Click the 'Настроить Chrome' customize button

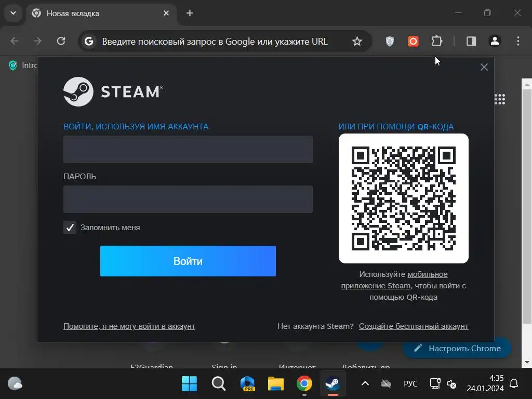tap(457, 349)
